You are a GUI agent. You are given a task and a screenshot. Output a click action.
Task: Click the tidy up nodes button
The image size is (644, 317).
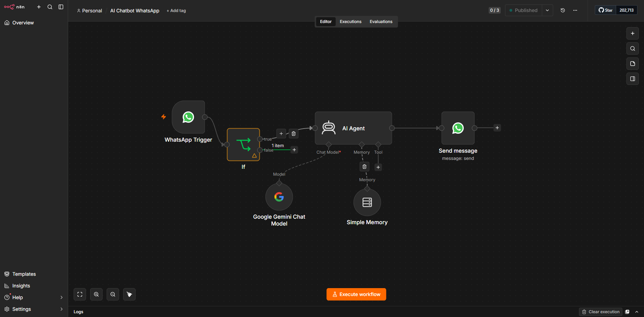[x=129, y=294]
